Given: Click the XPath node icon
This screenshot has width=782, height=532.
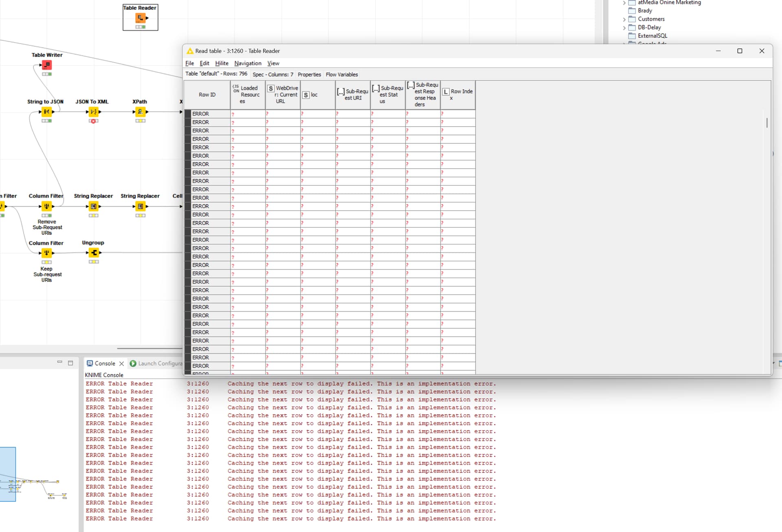Looking at the screenshot, I should (x=140, y=112).
